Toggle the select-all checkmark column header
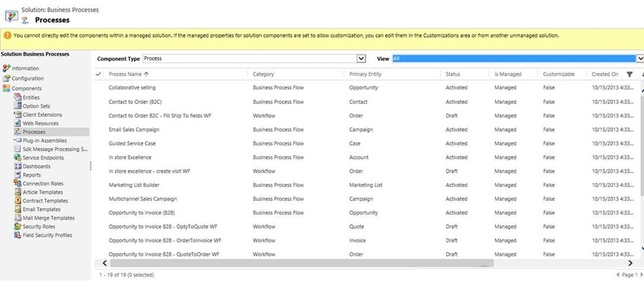The height and width of the screenshot is (281, 644). 99,74
